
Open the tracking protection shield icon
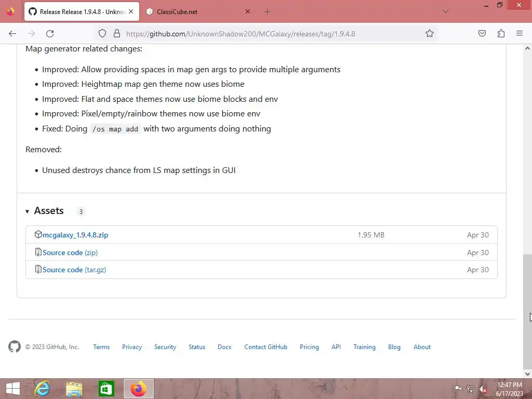pyautogui.click(x=102, y=34)
